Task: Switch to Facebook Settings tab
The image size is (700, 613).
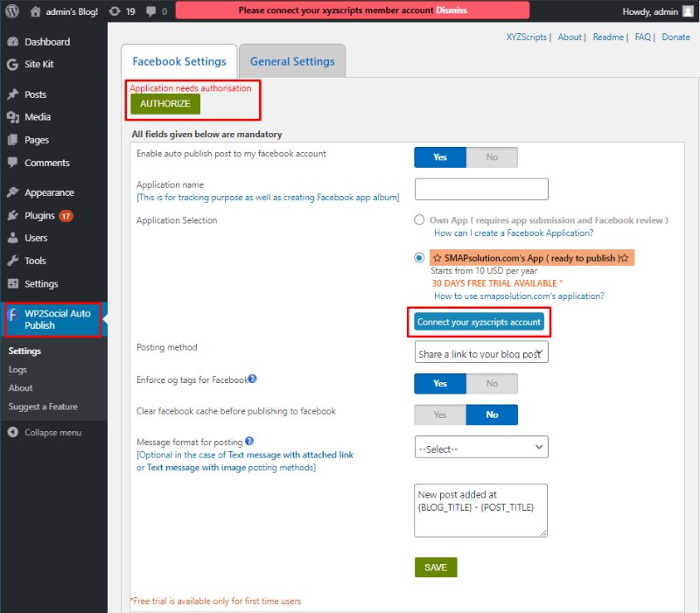Action: tap(179, 61)
